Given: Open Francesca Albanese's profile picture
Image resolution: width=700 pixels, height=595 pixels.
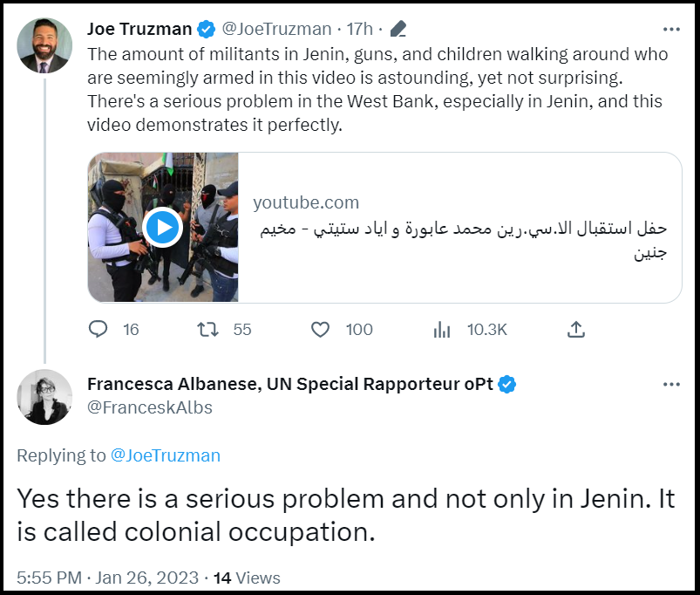Looking at the screenshot, I should [x=44, y=397].
